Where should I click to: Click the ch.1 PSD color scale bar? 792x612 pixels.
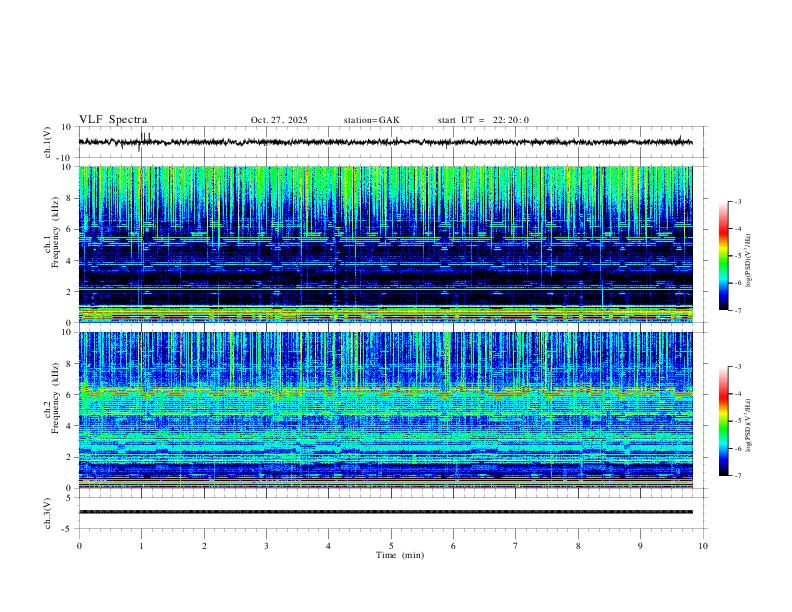pos(724,256)
